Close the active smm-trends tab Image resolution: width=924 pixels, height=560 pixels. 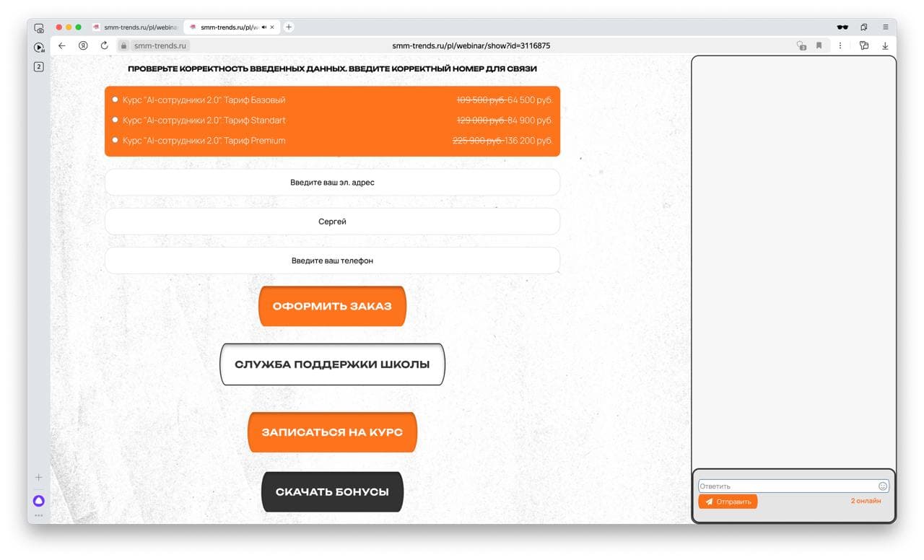click(272, 27)
